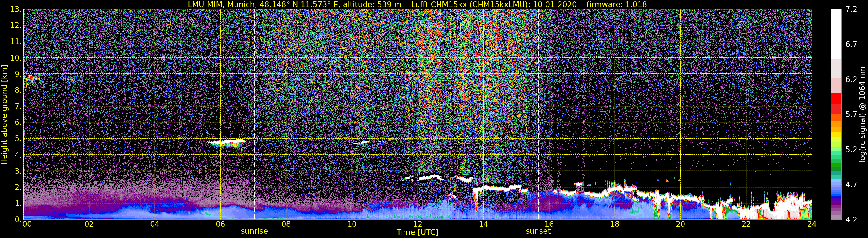Click the sunrise label under the time axis
Image resolution: width=868 pixels, height=238 pixels.
254,231
